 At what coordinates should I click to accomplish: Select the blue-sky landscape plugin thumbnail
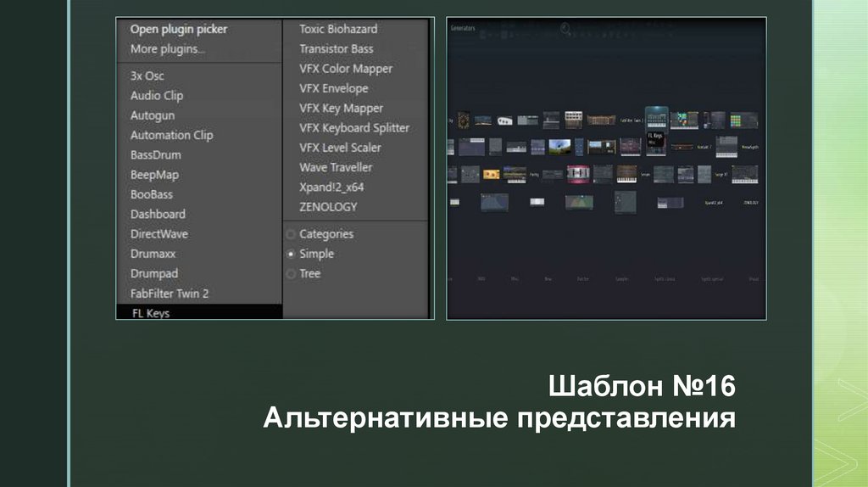coord(559,147)
